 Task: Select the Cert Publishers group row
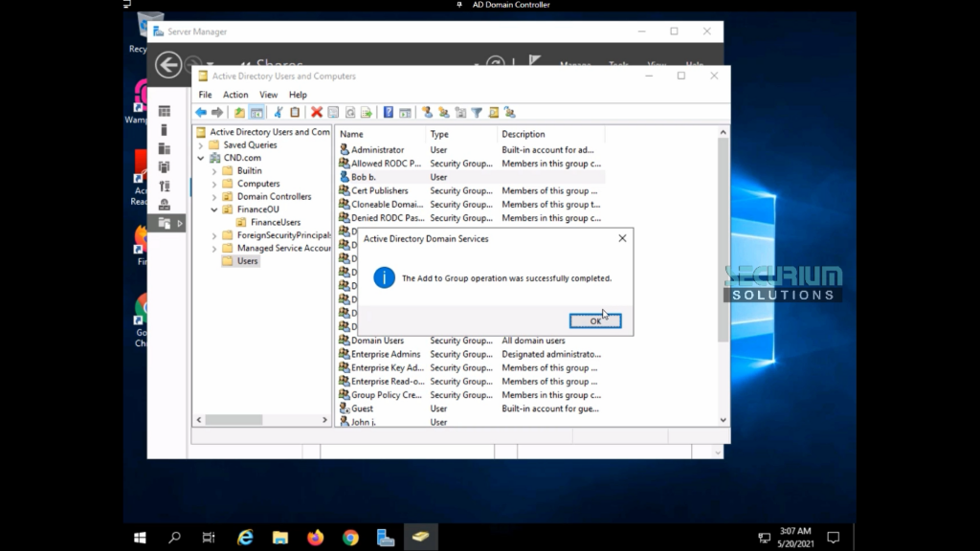[471, 190]
